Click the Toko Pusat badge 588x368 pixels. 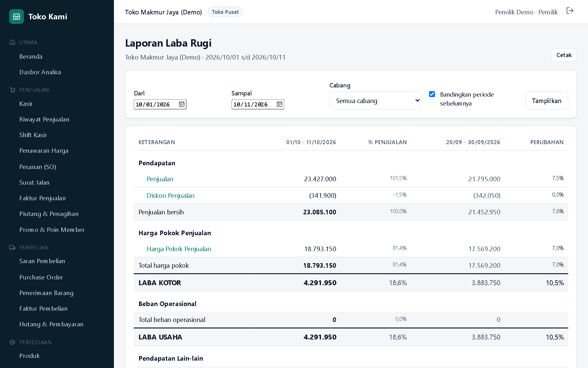point(225,12)
